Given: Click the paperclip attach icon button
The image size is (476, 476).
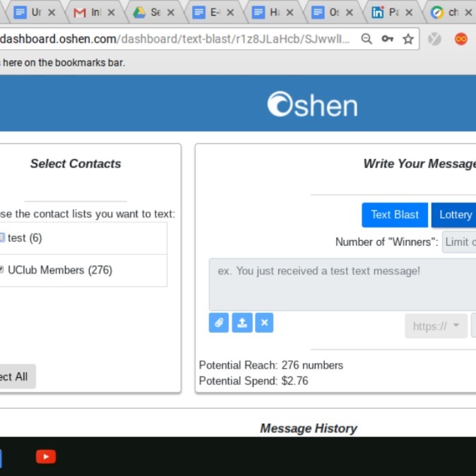Looking at the screenshot, I should tap(218, 323).
